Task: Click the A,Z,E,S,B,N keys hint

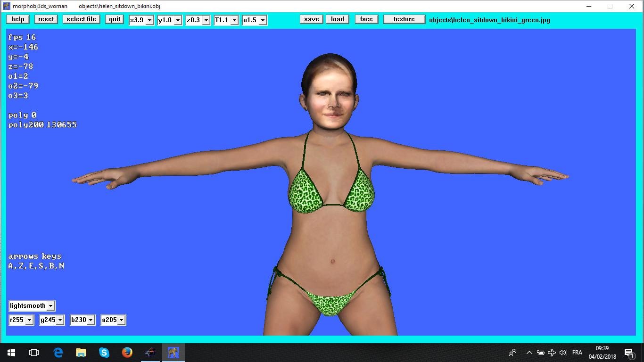Action: tap(36, 266)
